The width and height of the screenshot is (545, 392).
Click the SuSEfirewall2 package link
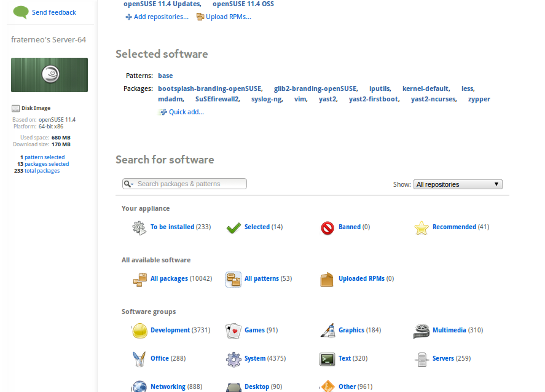(x=217, y=99)
